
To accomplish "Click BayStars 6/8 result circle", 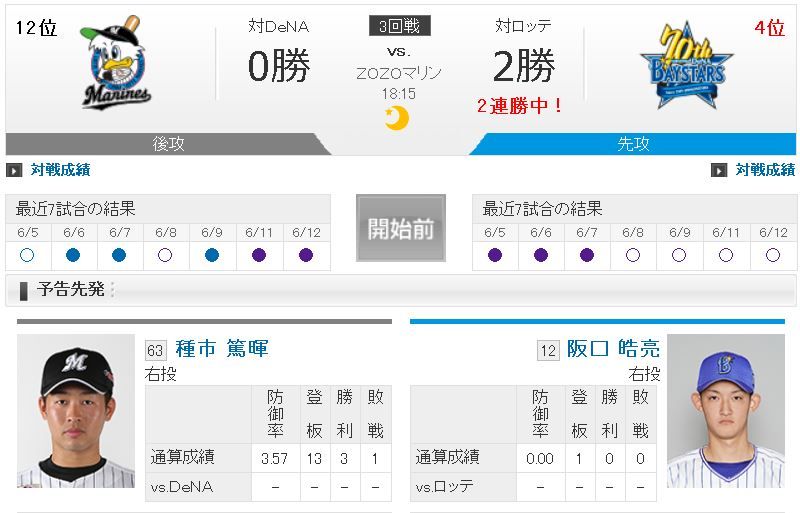I will tap(633, 255).
